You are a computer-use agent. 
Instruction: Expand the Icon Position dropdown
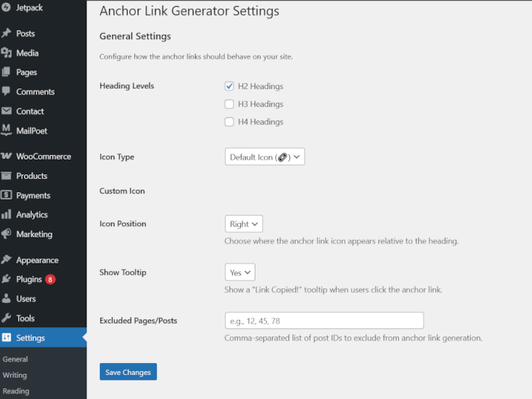243,224
